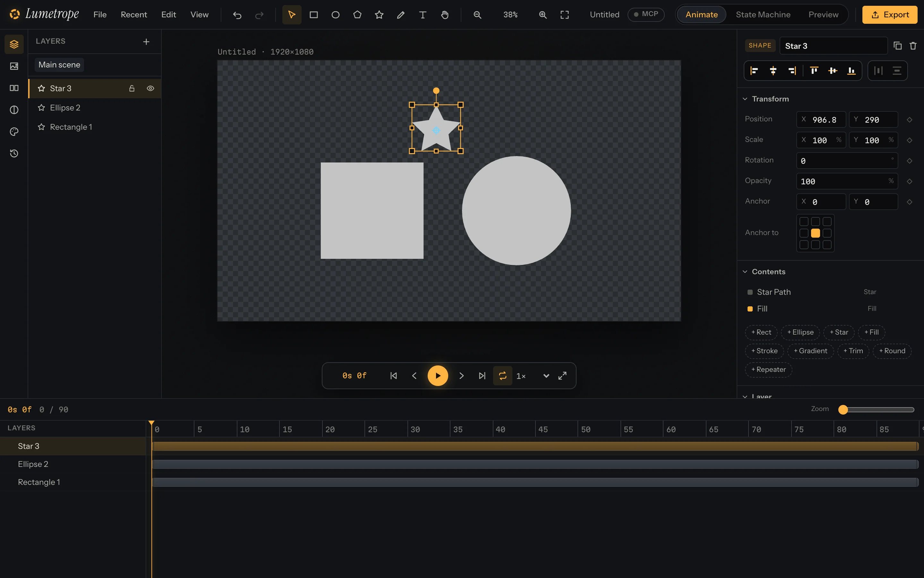Screen dimensions: 924x578
Task: Click the Export button
Action: coord(890,14)
